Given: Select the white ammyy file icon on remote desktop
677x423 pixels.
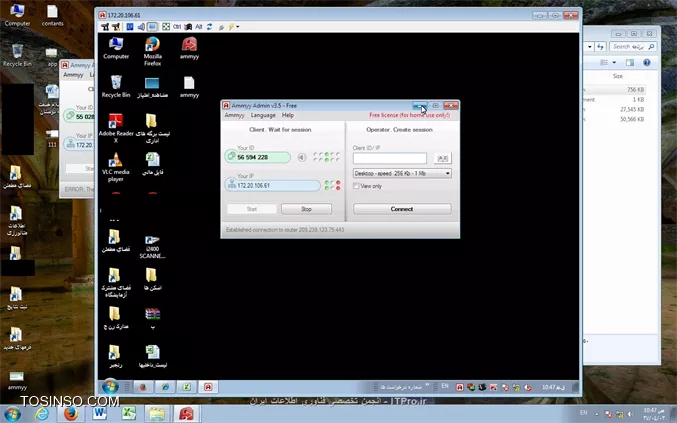Looking at the screenshot, I should (x=189, y=86).
